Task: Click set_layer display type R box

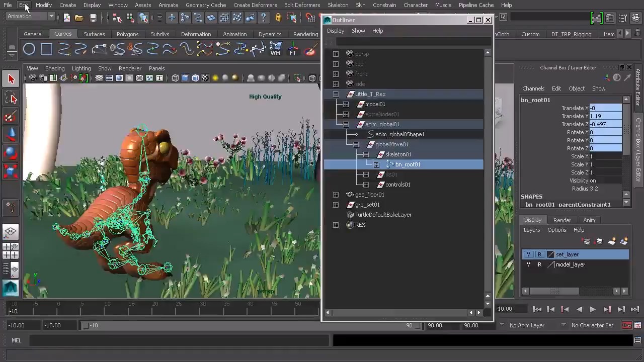Action: [539, 254]
